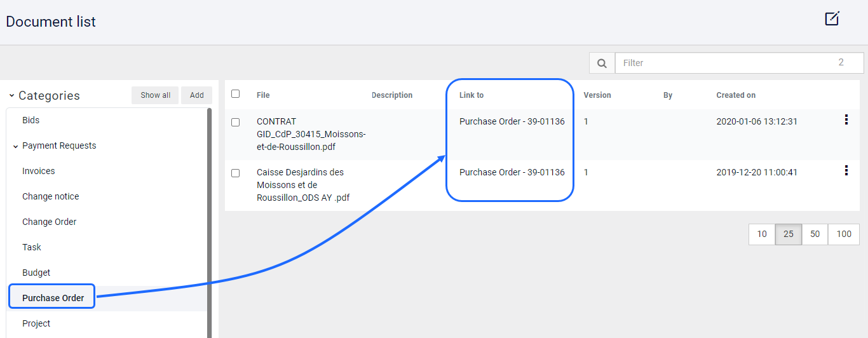Image resolution: width=868 pixels, height=338 pixels.
Task: Check the Caisse Desjardins file checkbox
Action: coord(236,173)
